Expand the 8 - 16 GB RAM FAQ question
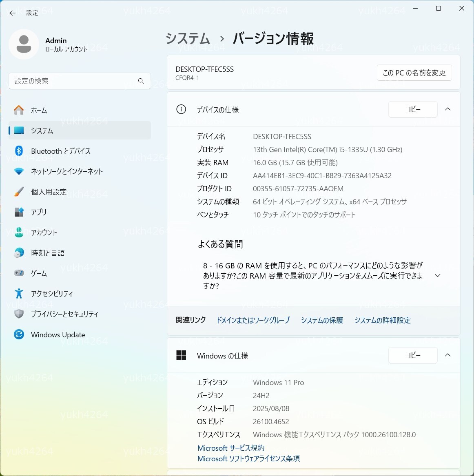 pos(438,276)
